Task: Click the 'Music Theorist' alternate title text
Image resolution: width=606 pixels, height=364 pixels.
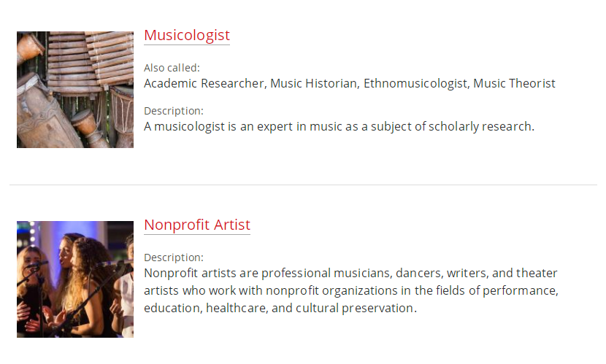Action: point(514,83)
